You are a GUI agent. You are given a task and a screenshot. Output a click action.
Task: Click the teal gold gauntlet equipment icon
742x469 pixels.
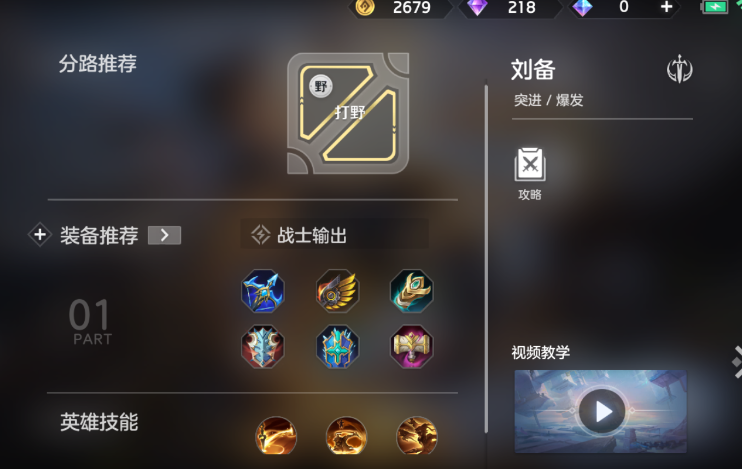tap(412, 291)
